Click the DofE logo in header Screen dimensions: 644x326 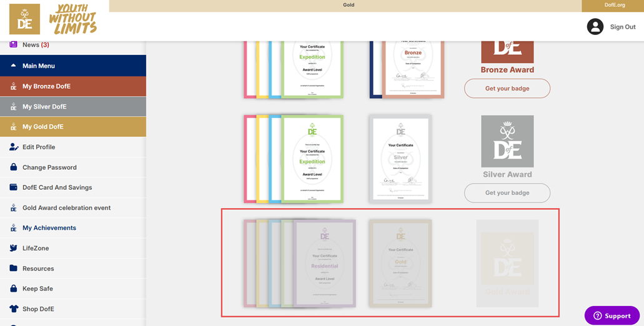[25, 19]
